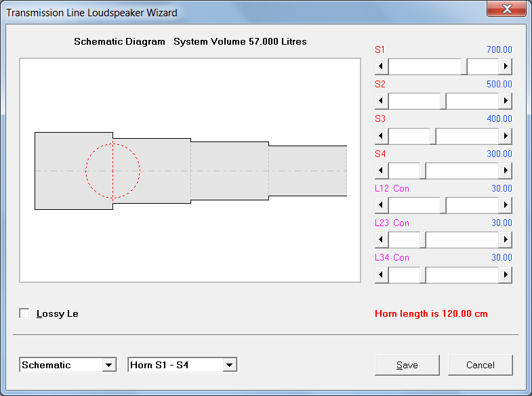Click the L34 Con slider thumb
This screenshot has width=532, height=396.
point(423,275)
